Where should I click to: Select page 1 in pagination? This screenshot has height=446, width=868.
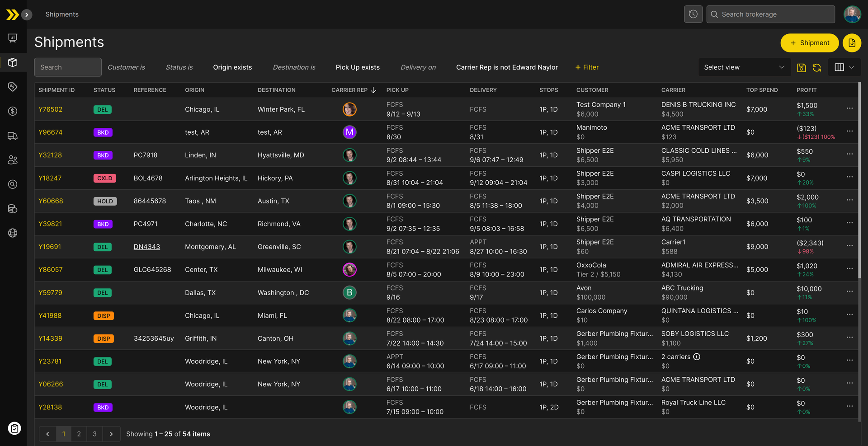64,434
